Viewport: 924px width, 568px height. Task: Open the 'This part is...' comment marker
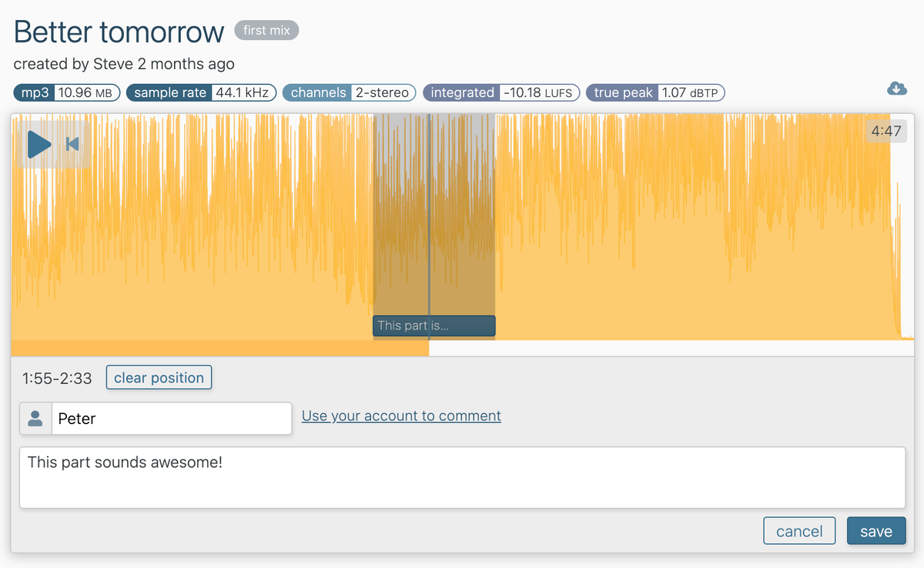point(434,326)
